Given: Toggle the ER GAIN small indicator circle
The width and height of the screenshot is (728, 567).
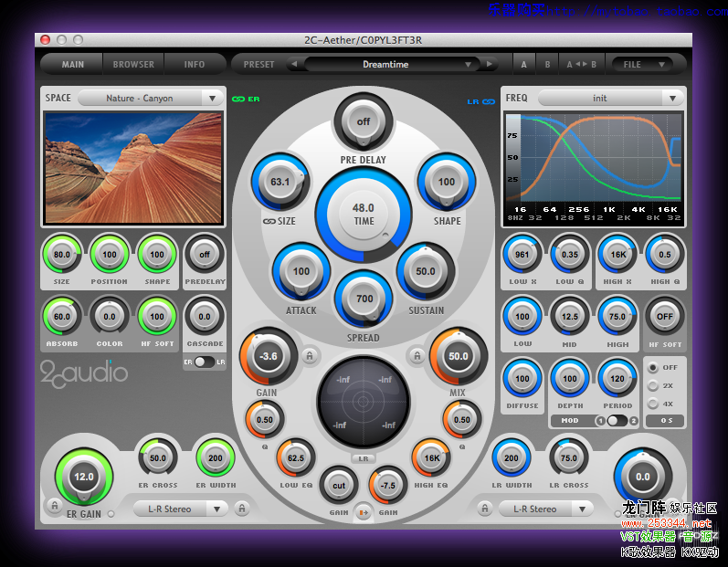Looking at the screenshot, I should 111,514.
